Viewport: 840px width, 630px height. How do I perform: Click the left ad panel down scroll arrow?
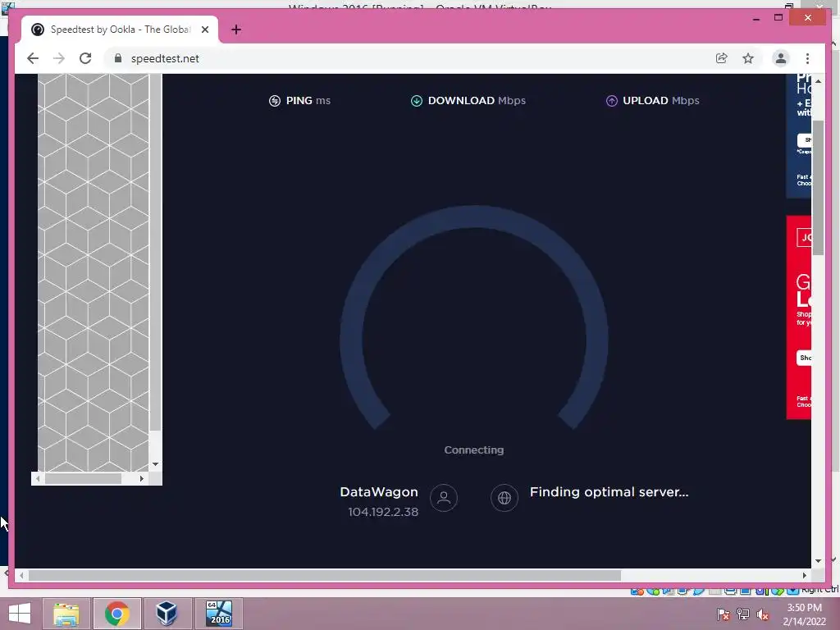coord(155,464)
